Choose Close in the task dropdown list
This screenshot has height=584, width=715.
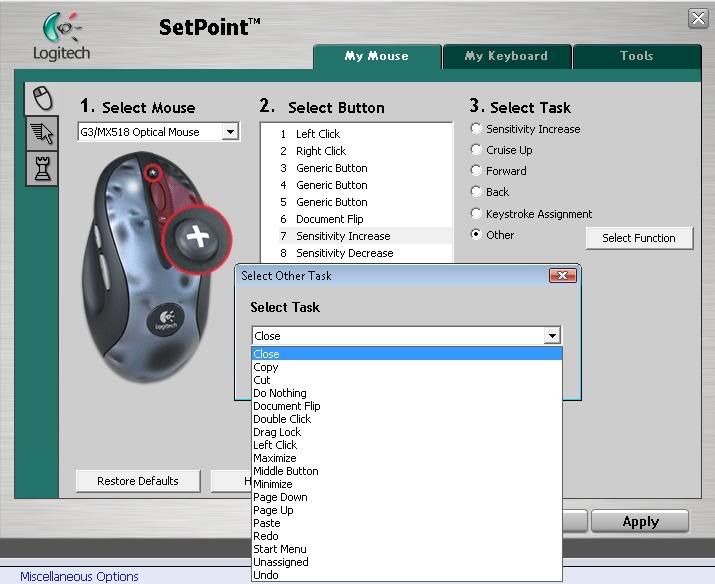point(407,354)
